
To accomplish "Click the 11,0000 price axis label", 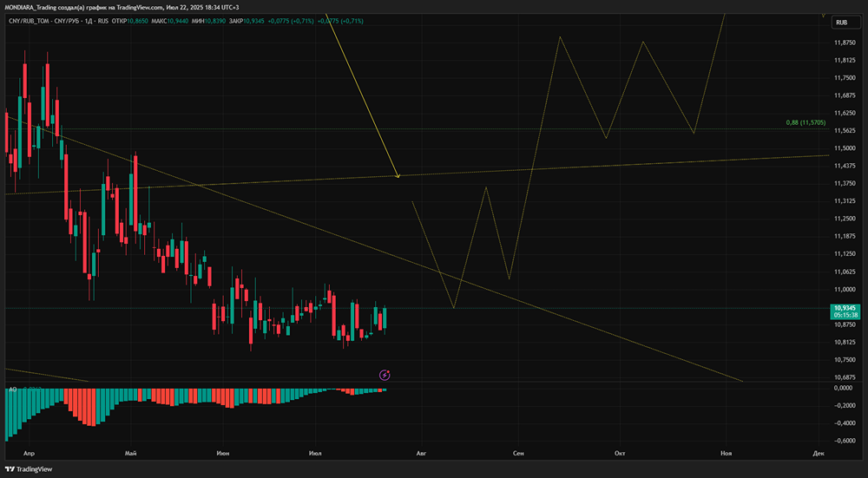I will coord(845,290).
